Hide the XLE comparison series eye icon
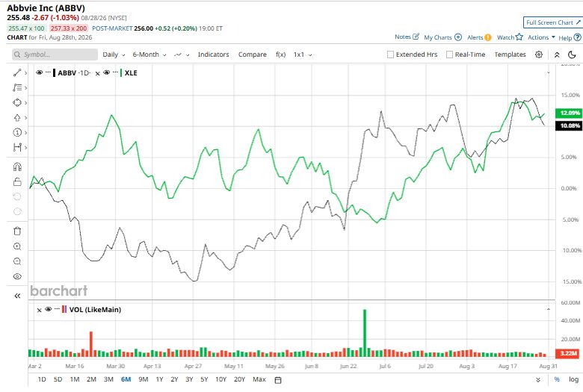This screenshot has height=392, width=583. point(107,72)
